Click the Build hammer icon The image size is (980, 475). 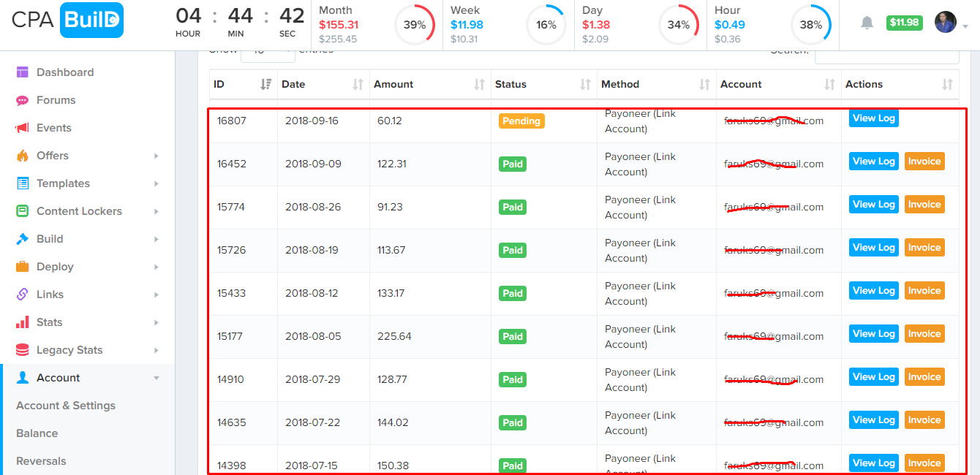coord(23,239)
